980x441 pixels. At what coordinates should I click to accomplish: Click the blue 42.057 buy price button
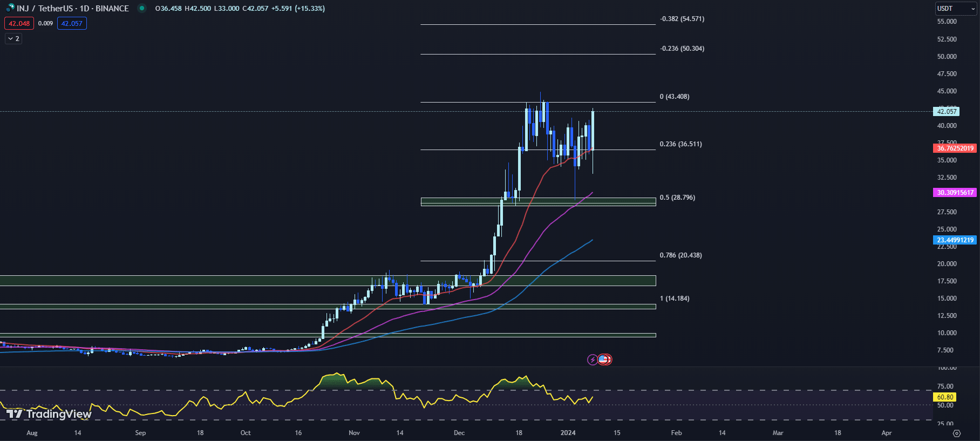point(72,24)
